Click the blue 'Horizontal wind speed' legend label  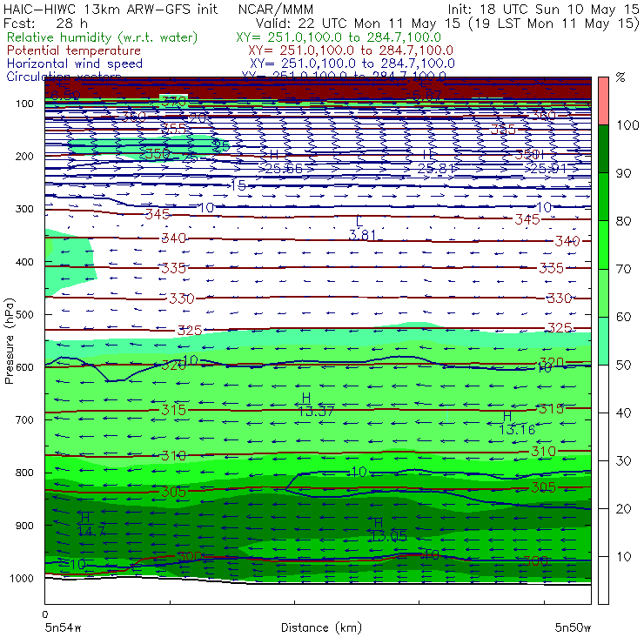pyautogui.click(x=75, y=64)
